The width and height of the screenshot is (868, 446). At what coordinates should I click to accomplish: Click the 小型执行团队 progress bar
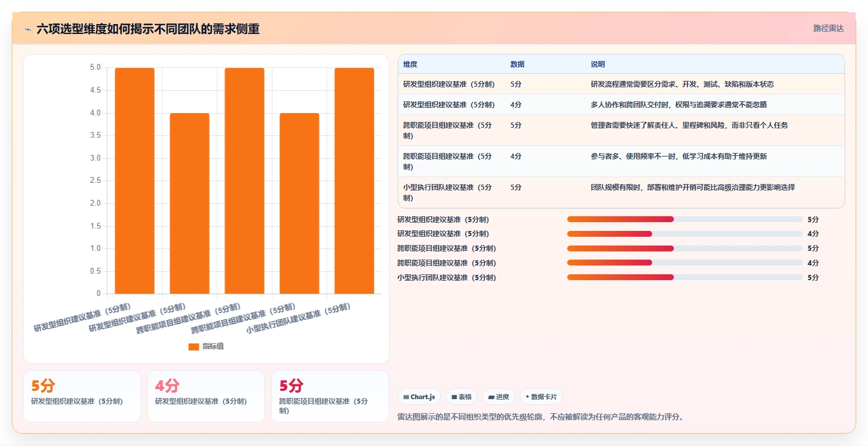[684, 277]
